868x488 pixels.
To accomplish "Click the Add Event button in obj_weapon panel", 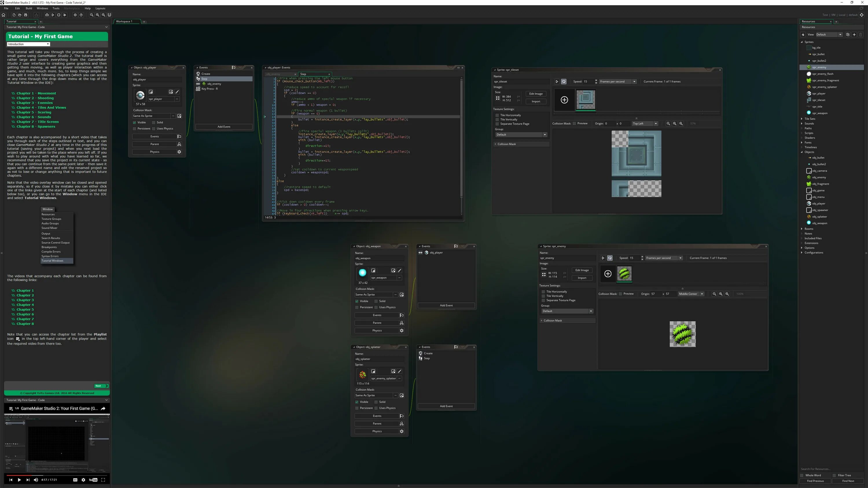I will coord(446,305).
